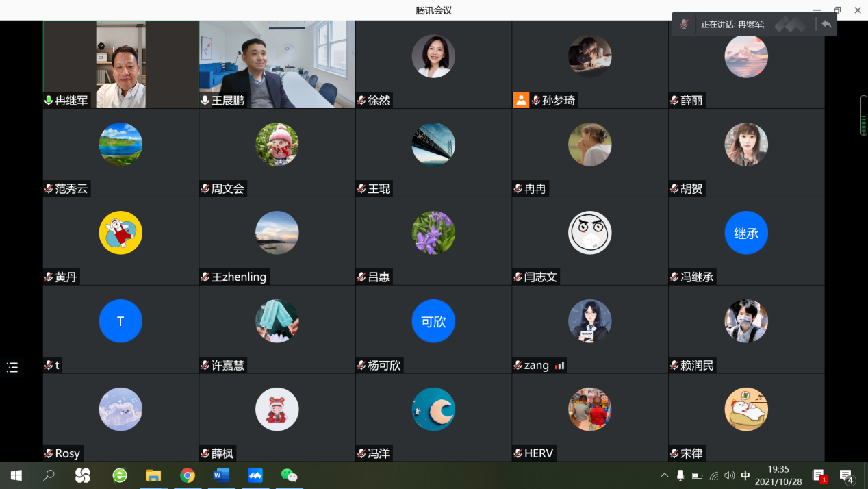Click the blue T avatar
The height and width of the screenshot is (489, 868).
tap(120, 321)
